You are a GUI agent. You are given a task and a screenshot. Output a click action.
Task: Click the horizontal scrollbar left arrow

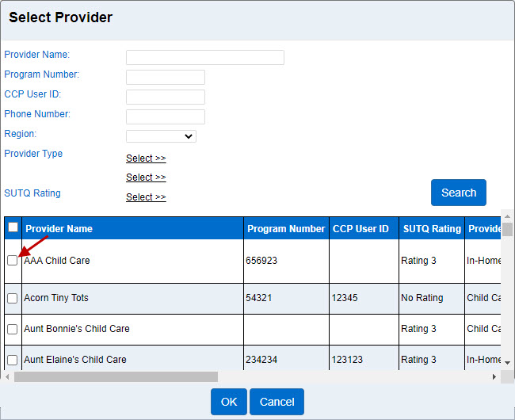point(7,376)
